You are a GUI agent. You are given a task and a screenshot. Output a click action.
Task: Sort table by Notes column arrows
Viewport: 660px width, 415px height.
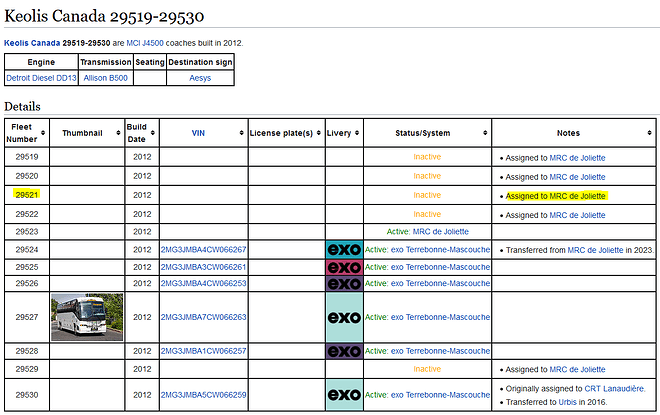click(x=649, y=133)
